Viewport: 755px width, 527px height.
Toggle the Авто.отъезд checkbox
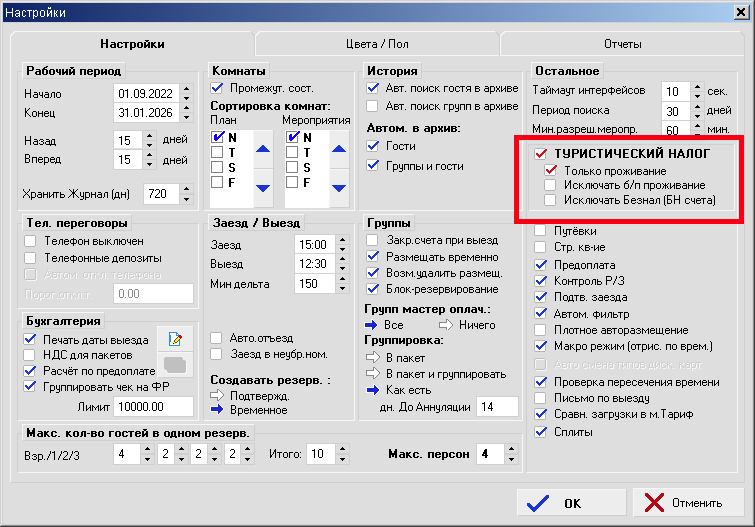click(217, 337)
